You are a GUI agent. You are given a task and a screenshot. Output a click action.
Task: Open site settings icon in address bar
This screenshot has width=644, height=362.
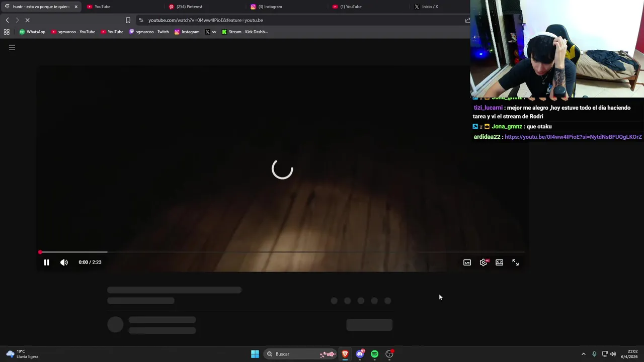[141, 20]
